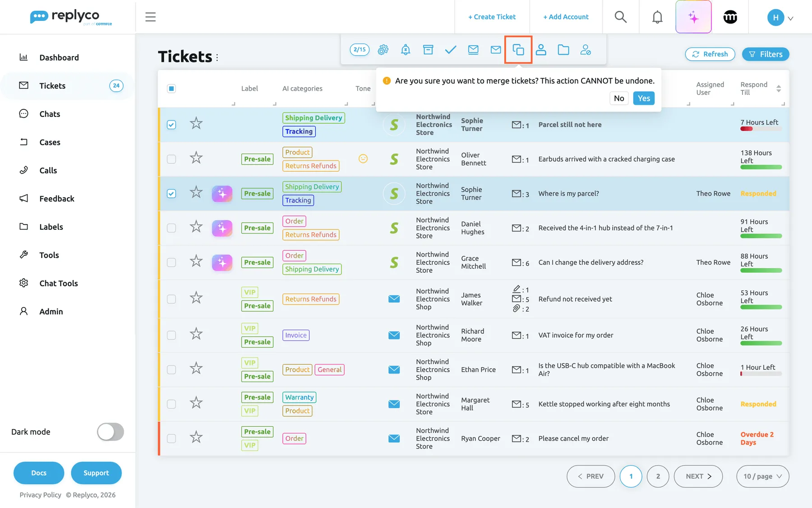Click AI sparkle badge on 'Where is my parcel?' row
Screen dimensions: 812x508
[x=222, y=194]
